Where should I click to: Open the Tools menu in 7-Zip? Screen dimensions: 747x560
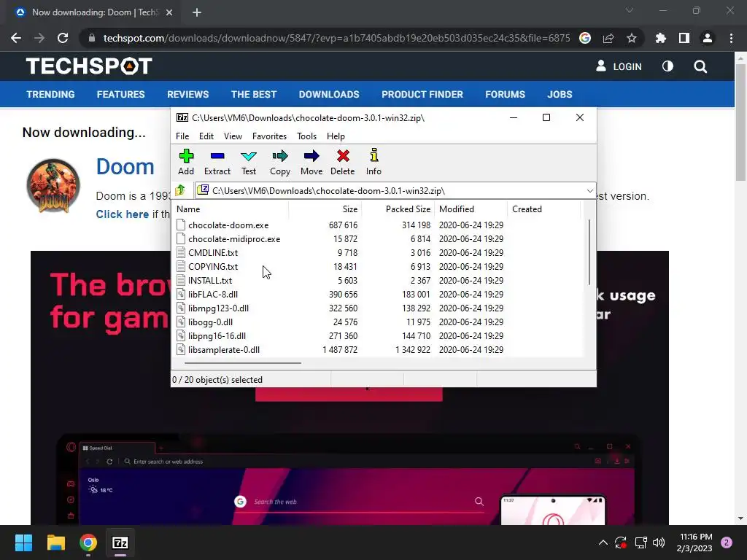(x=307, y=136)
